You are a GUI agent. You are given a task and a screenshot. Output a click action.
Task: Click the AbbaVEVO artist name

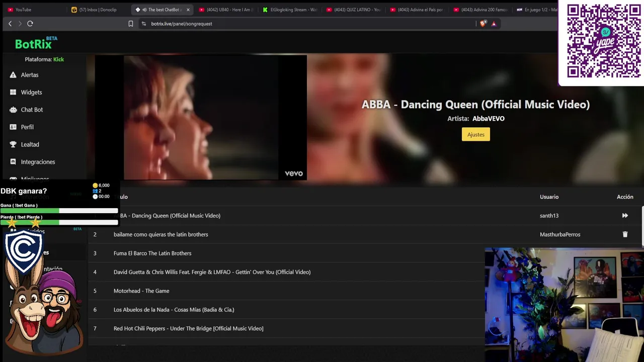click(488, 119)
